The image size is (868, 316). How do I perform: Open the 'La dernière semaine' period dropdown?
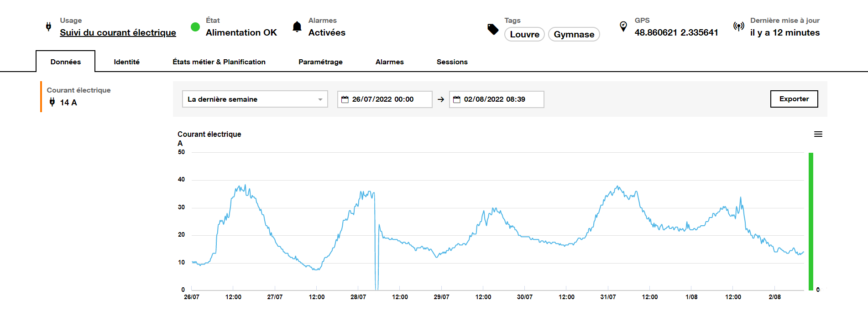tap(255, 99)
